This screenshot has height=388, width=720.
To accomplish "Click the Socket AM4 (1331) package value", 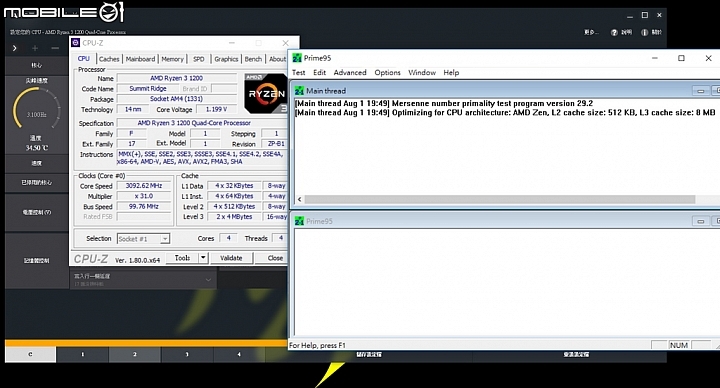I will click(x=177, y=99).
